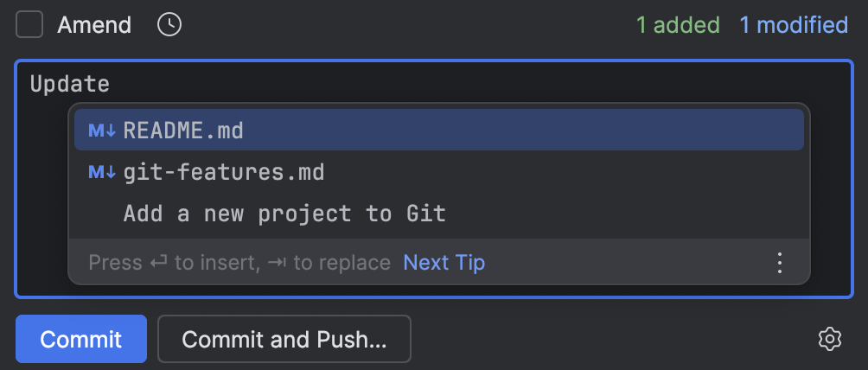The width and height of the screenshot is (868, 370).
Task: Click the blank space left of the suggestion list
Action: coord(41,190)
